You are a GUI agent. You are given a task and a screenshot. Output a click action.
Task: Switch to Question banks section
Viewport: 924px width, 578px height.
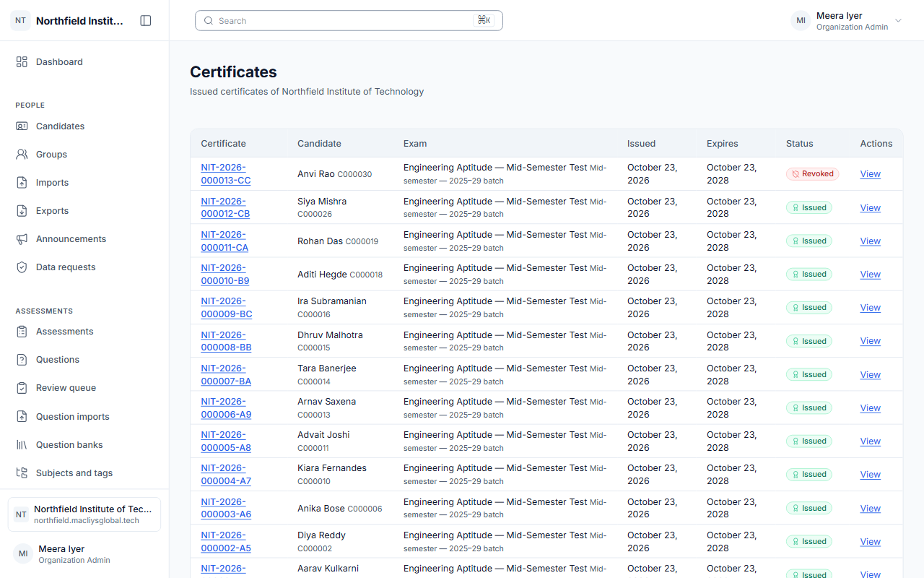pos(84,445)
